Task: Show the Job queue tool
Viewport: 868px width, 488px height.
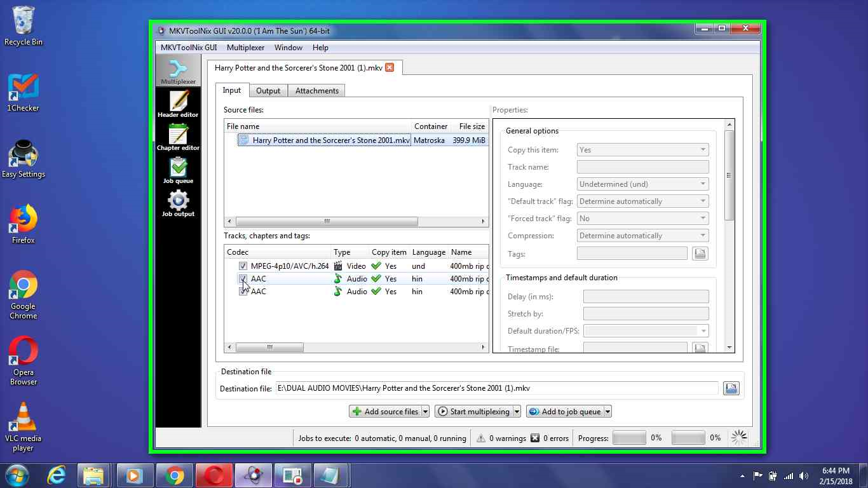Action: tap(178, 170)
